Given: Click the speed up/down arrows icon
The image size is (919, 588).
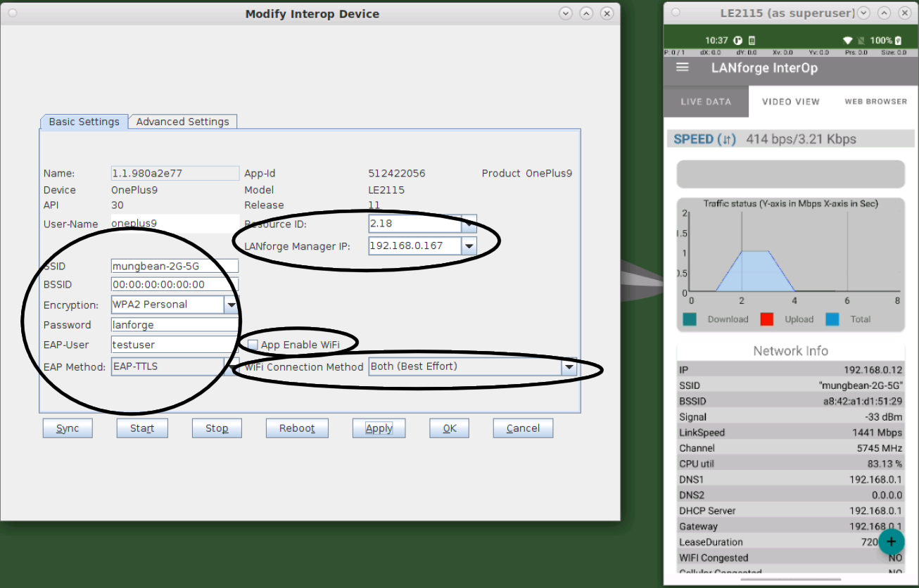Looking at the screenshot, I should coord(726,139).
